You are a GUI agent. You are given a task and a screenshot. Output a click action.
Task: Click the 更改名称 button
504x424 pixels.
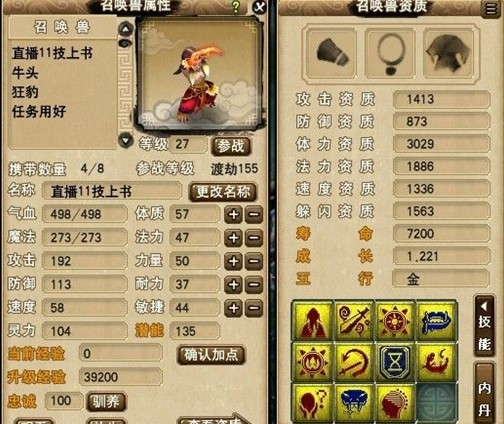(223, 191)
